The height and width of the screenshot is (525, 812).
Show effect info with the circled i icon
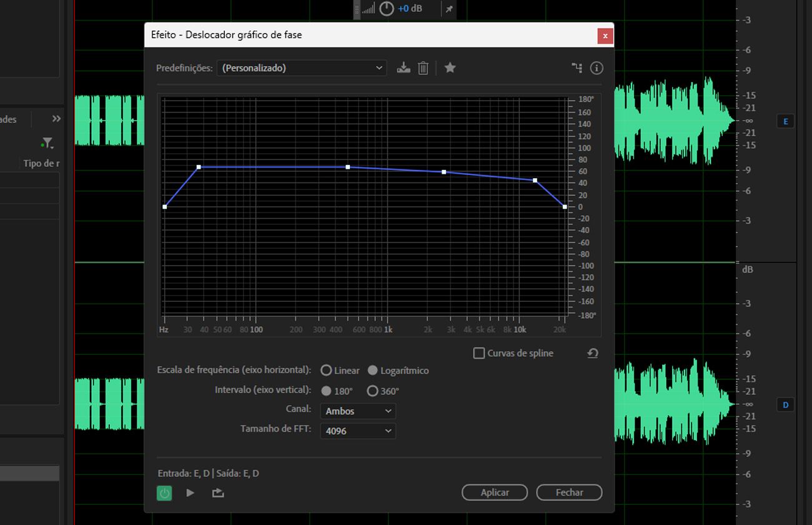[x=597, y=67]
